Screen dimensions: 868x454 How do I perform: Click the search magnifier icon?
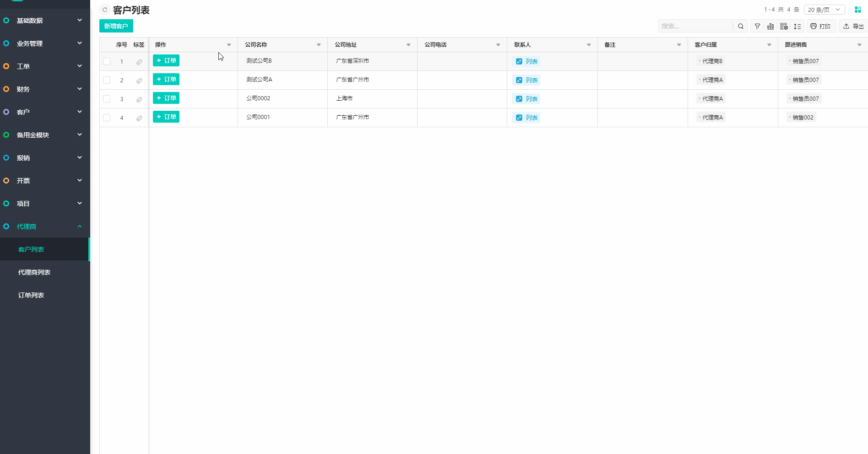click(x=741, y=26)
